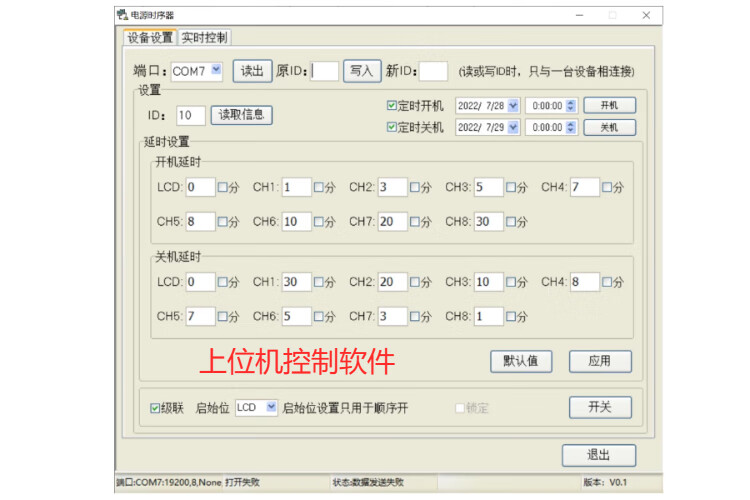Click the app icon in title bar

click(123, 15)
